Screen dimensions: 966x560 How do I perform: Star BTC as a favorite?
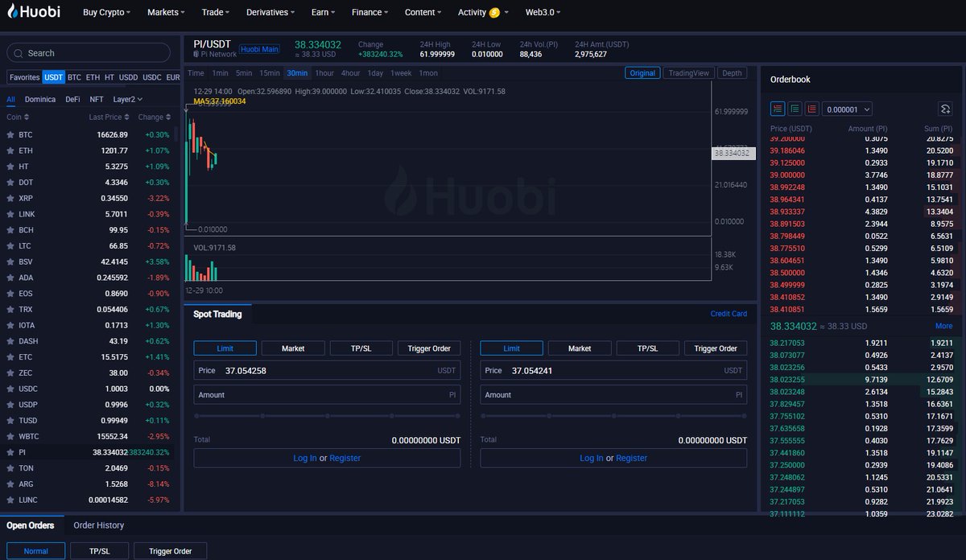coord(10,134)
